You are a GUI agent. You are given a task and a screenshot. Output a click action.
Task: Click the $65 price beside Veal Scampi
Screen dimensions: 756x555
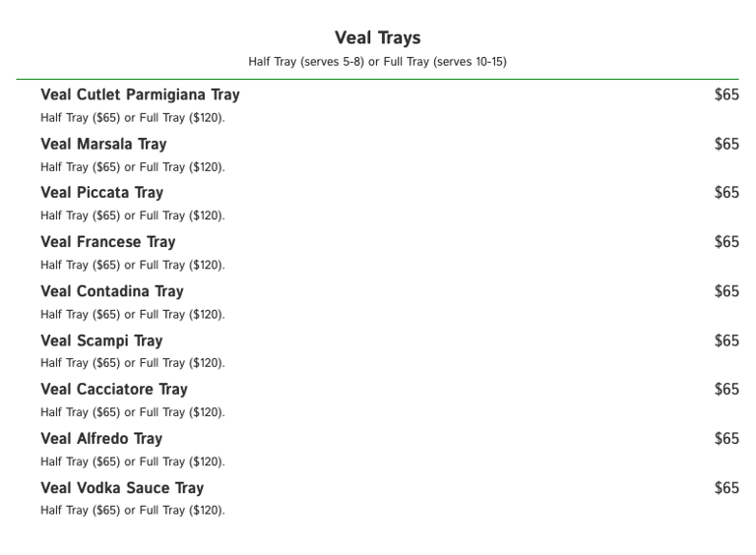(x=726, y=341)
